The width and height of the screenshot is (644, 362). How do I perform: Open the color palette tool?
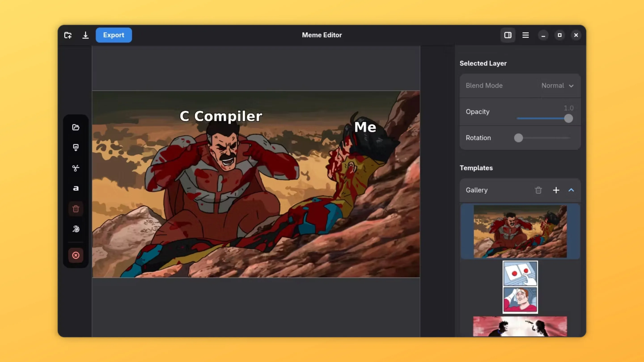point(76,229)
